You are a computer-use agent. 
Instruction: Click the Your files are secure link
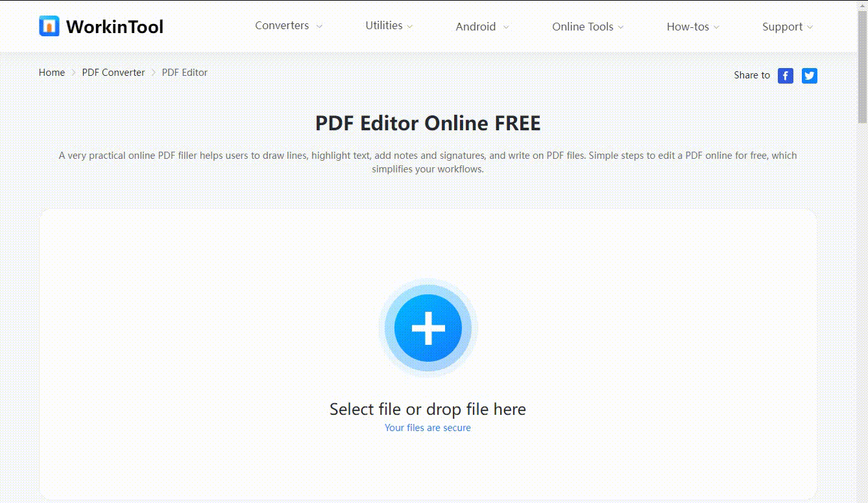point(428,427)
